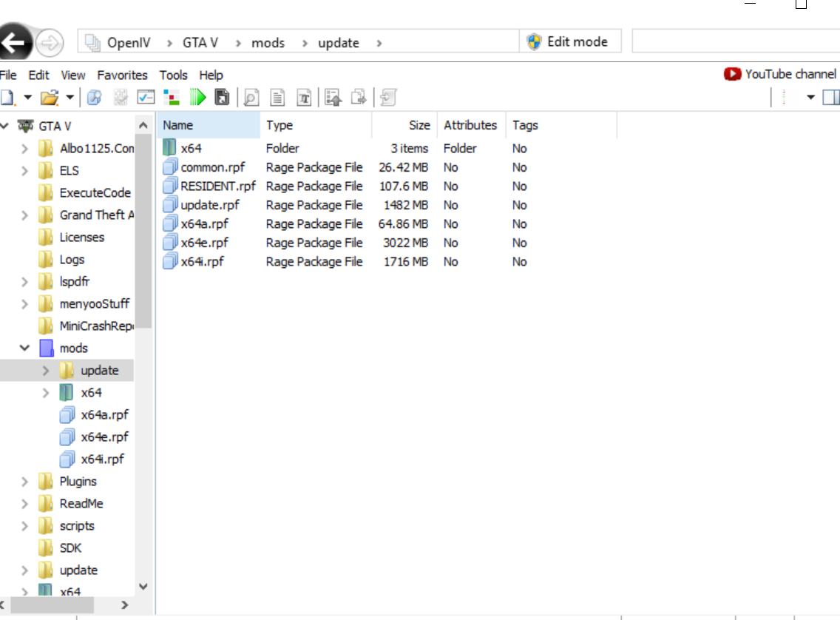Click the grayed script import toolbar icon

(x=388, y=98)
